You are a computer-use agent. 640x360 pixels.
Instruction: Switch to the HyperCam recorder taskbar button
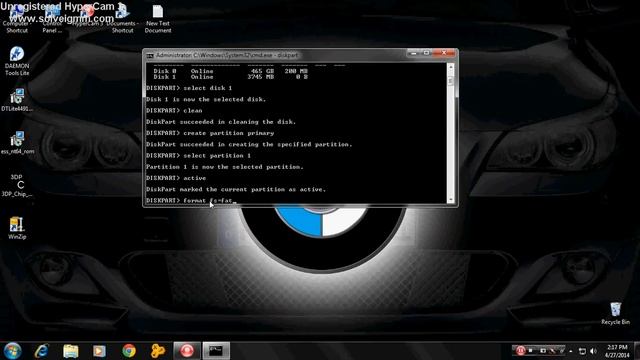(187, 351)
